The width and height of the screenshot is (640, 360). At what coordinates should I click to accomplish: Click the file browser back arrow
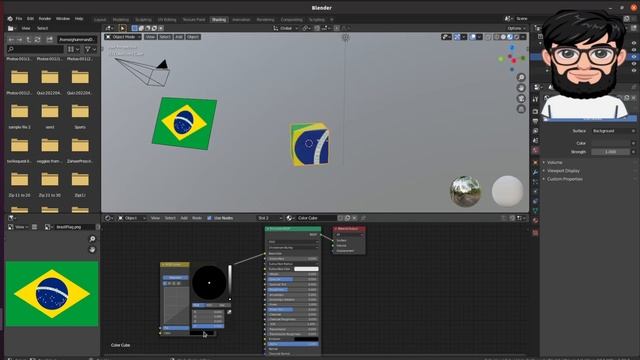tap(11, 40)
